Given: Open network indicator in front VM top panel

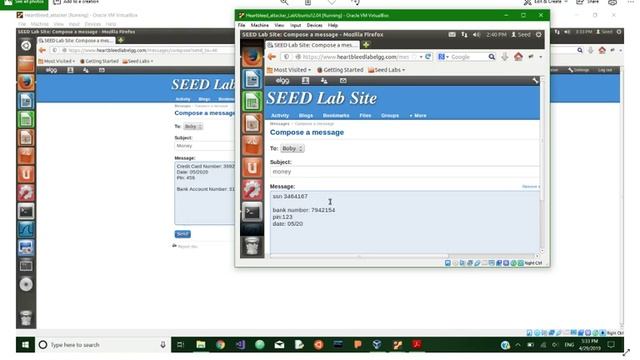Looking at the screenshot, I should [464, 35].
